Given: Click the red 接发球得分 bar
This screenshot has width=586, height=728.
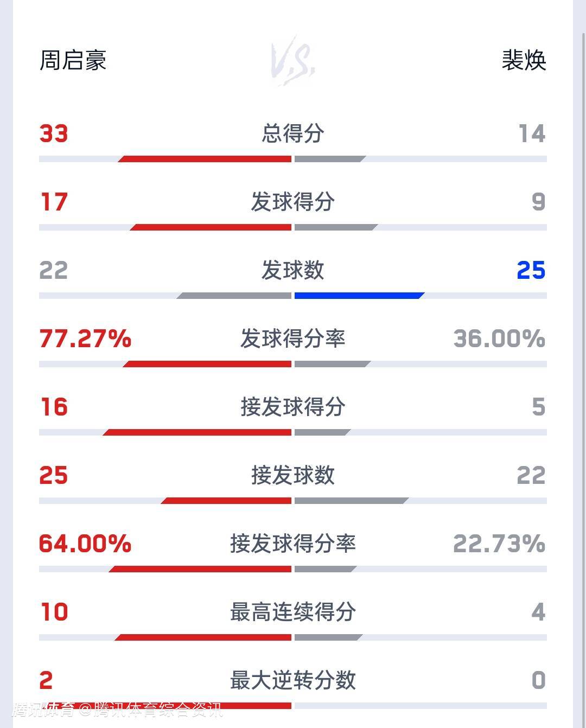Looking at the screenshot, I should point(198,432).
